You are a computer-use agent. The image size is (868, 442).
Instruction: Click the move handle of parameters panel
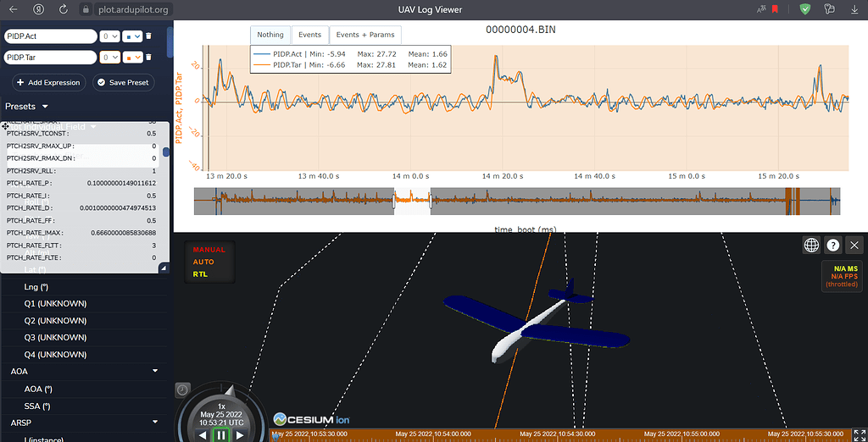(x=4, y=126)
